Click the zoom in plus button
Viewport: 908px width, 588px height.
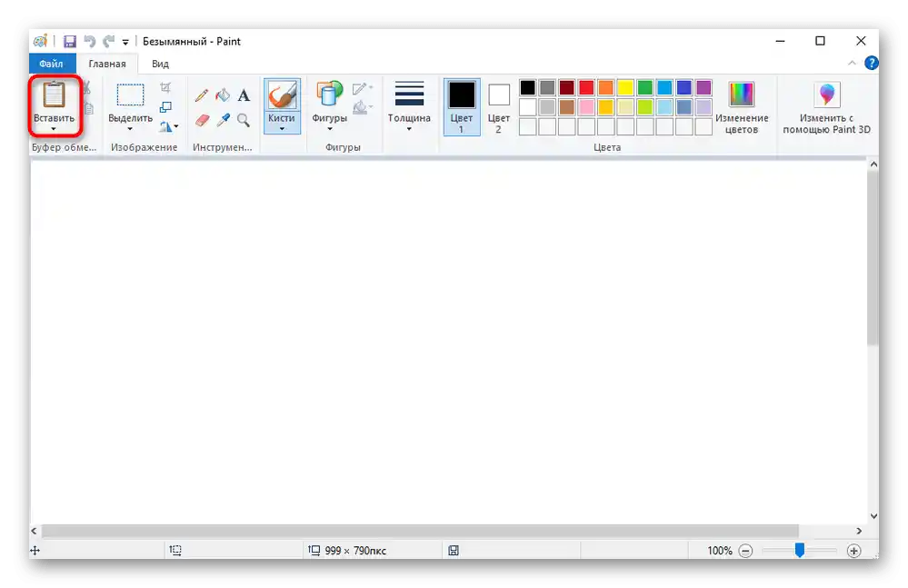(853, 551)
